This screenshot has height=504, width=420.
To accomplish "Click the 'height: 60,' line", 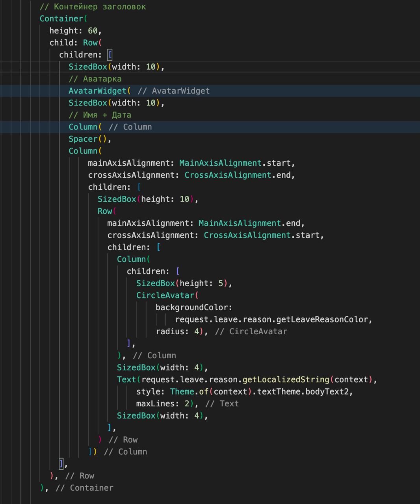I will (76, 31).
